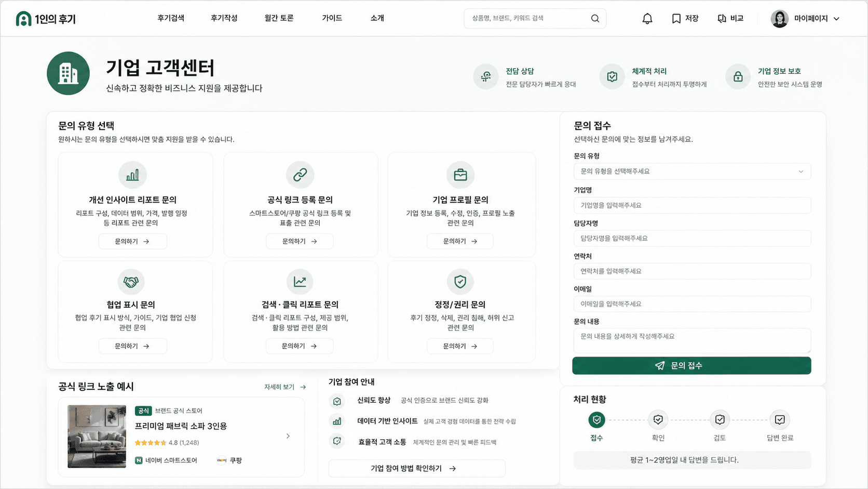
Task: Open the 문의 유형 dropdown
Action: [692, 171]
